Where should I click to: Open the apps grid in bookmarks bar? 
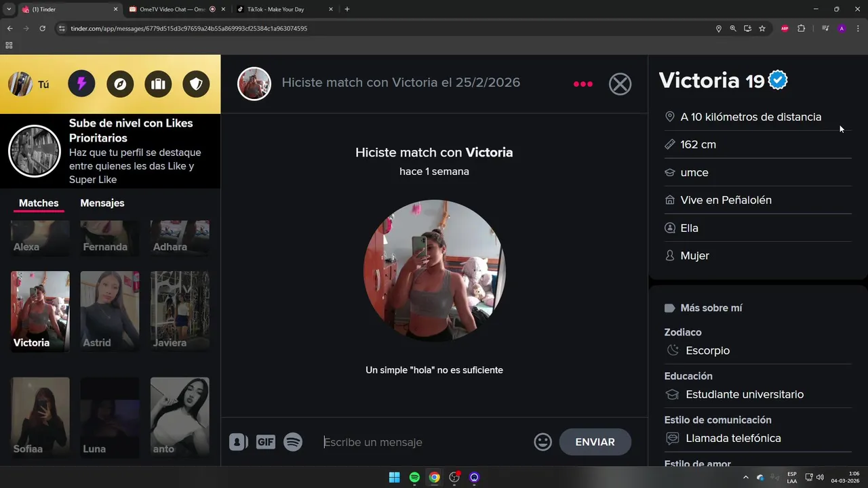click(x=9, y=45)
